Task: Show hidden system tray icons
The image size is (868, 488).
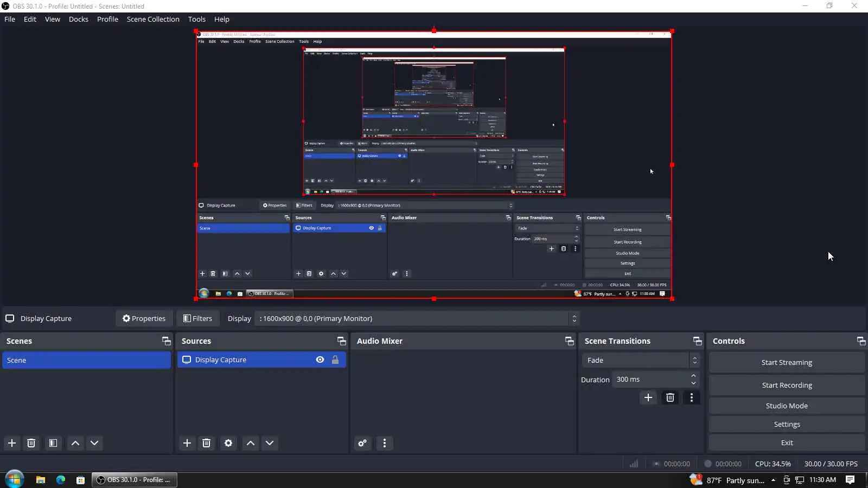Action: point(773,480)
